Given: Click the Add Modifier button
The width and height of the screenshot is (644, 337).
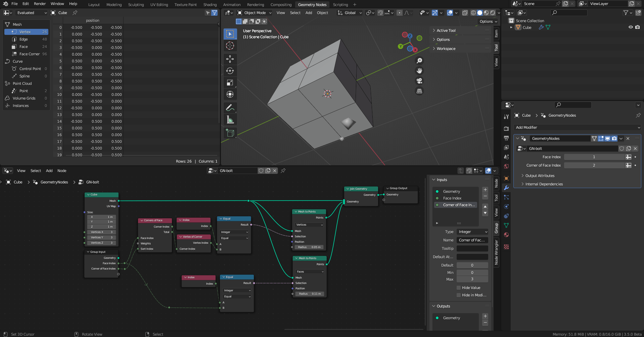Looking at the screenshot, I should (x=577, y=127).
